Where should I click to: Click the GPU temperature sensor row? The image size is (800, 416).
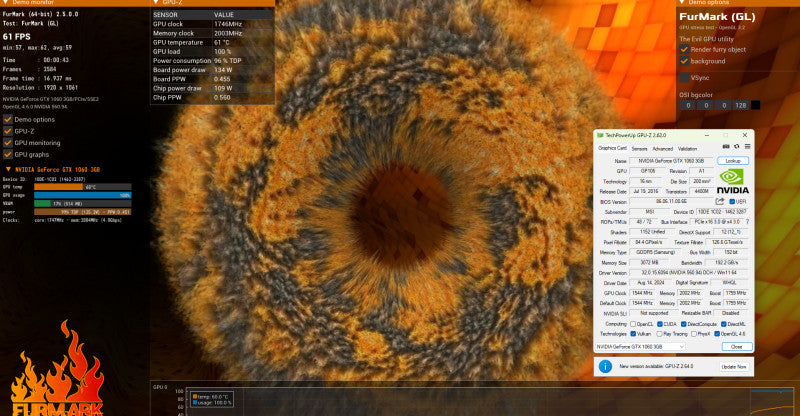click(212, 42)
